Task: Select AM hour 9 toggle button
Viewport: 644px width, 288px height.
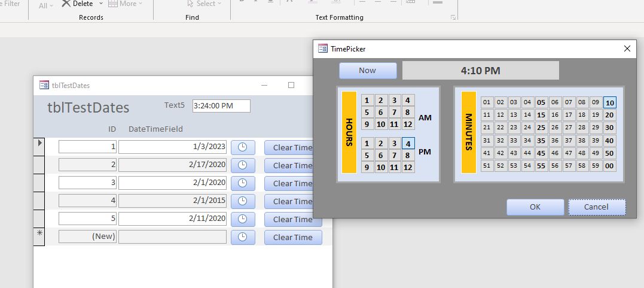Action: coord(367,124)
